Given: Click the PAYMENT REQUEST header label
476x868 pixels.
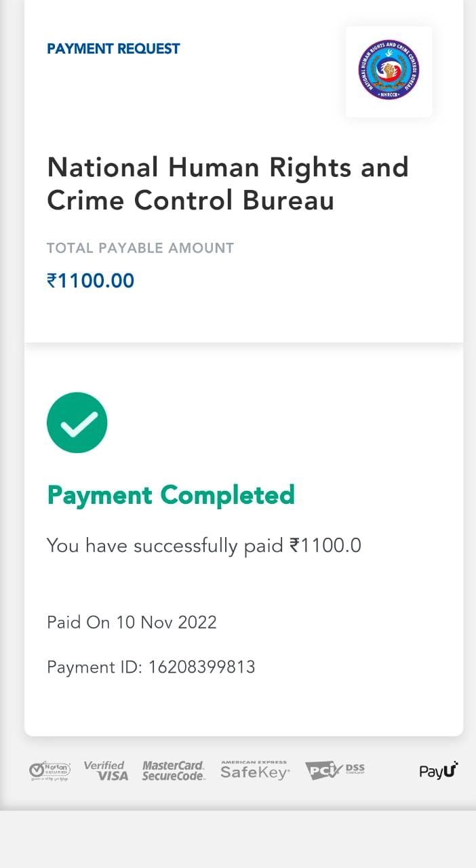Looking at the screenshot, I should point(113,49).
